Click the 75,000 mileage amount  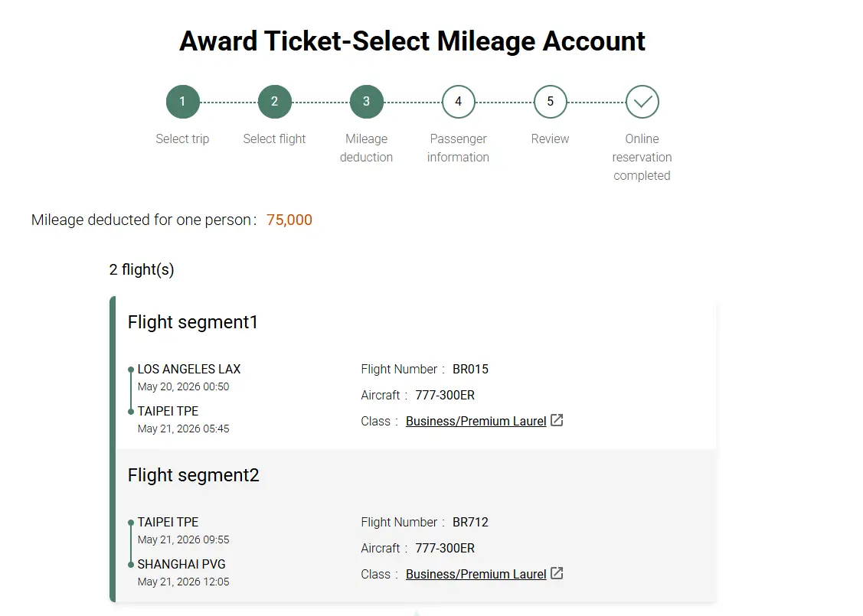point(289,220)
